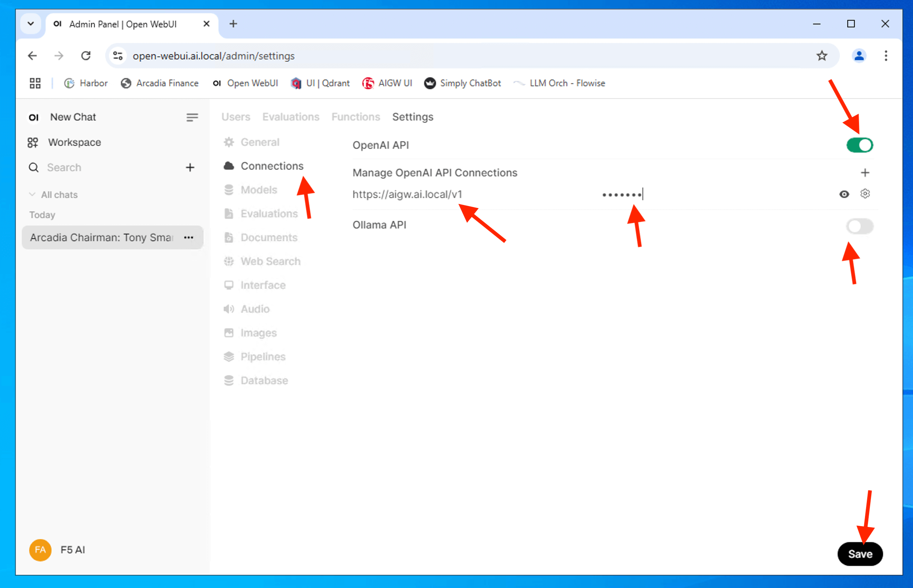Click the browser reload icon
Viewport: 913px width, 588px height.
[86, 56]
